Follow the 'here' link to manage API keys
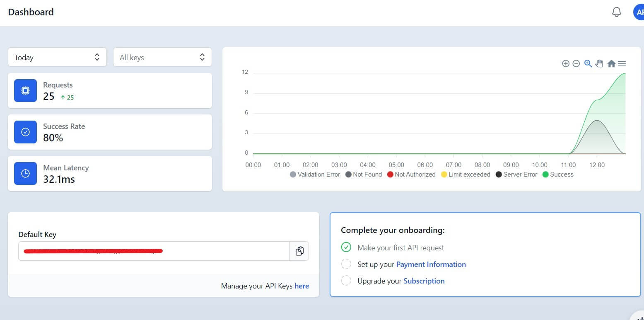Image resolution: width=644 pixels, height=320 pixels. [x=301, y=286]
